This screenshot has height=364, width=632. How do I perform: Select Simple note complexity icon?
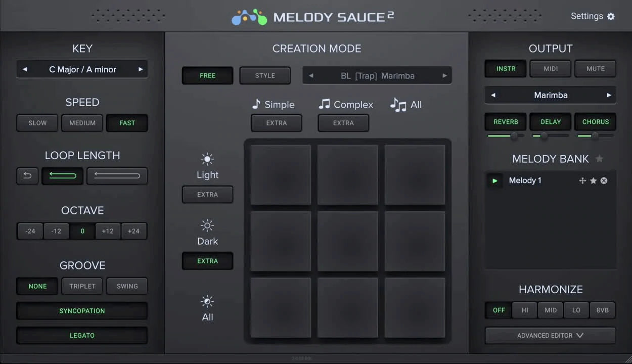coord(257,104)
